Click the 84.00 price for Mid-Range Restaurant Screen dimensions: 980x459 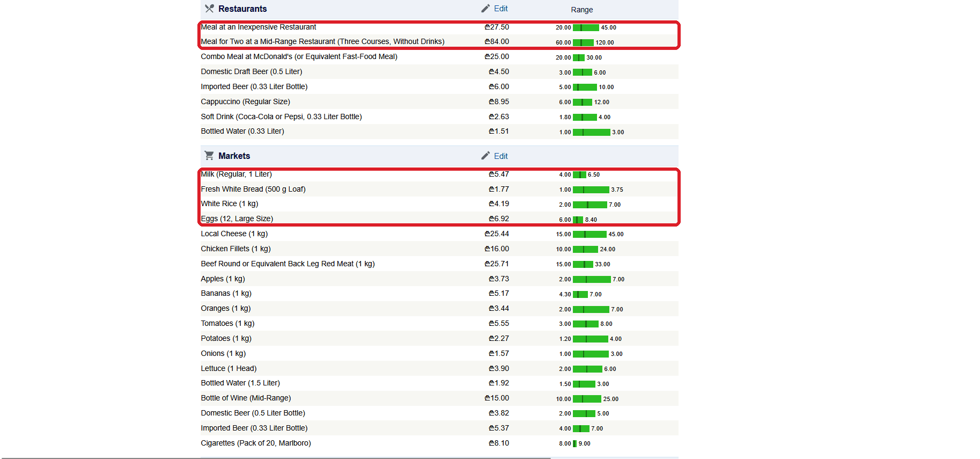pos(497,41)
